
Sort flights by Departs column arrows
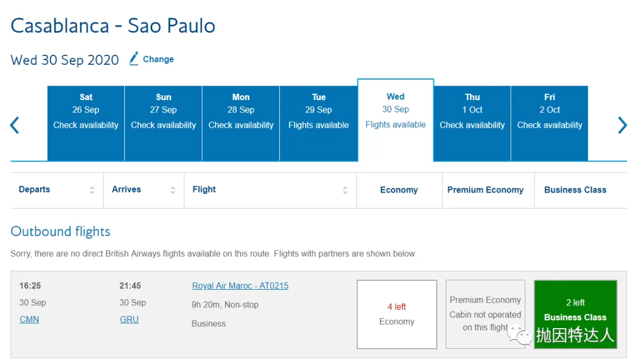tap(92, 190)
